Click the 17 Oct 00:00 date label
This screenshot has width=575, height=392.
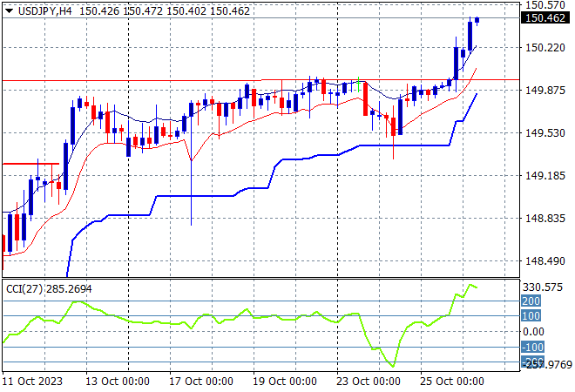pos(201,382)
